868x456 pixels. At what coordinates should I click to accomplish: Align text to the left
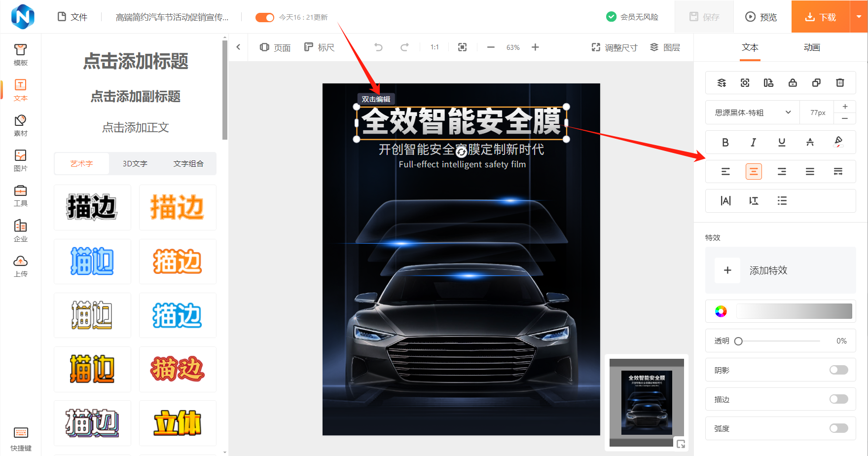tap(725, 172)
